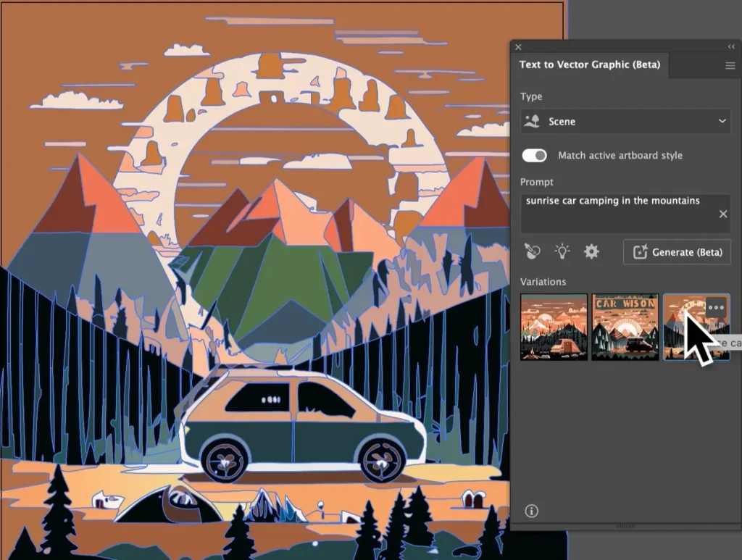Click the panel bottom resize grip
This screenshot has width=742, height=560.
coord(625,526)
